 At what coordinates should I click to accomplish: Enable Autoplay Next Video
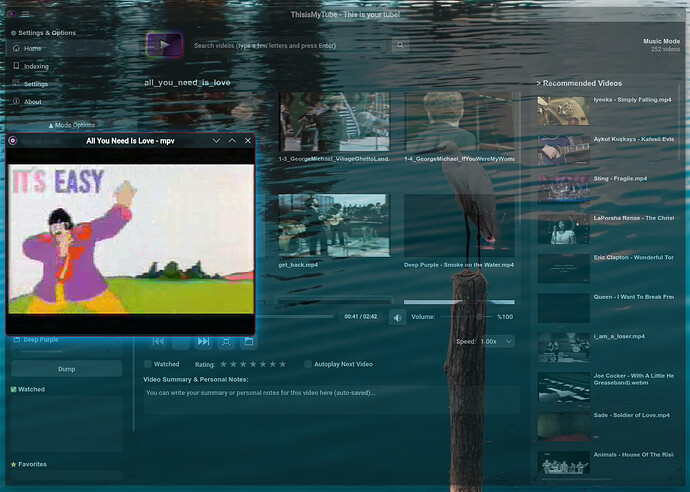(x=308, y=364)
